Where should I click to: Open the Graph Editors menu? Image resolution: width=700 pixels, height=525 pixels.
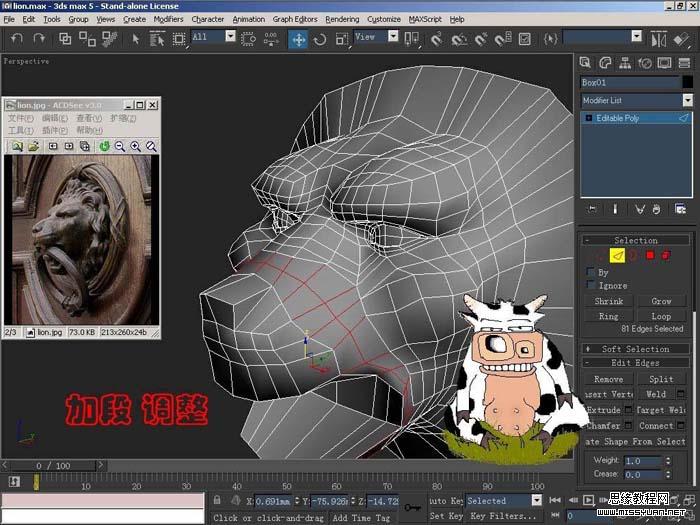pos(295,19)
